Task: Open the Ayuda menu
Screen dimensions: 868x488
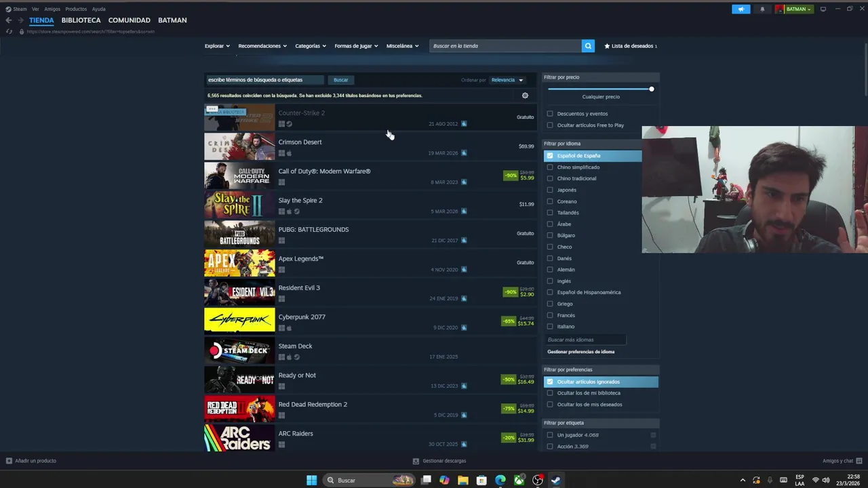Action: pos(98,9)
